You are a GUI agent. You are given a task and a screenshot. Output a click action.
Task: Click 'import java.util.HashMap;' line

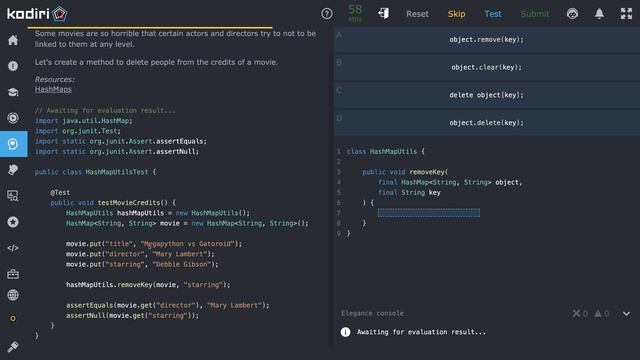pyautogui.click(x=84, y=121)
